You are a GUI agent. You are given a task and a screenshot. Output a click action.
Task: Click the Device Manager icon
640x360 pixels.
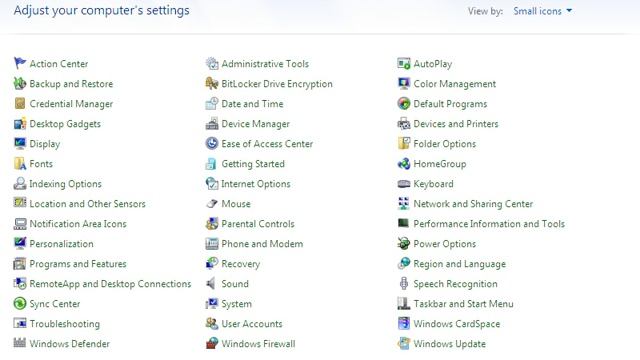pyautogui.click(x=212, y=123)
